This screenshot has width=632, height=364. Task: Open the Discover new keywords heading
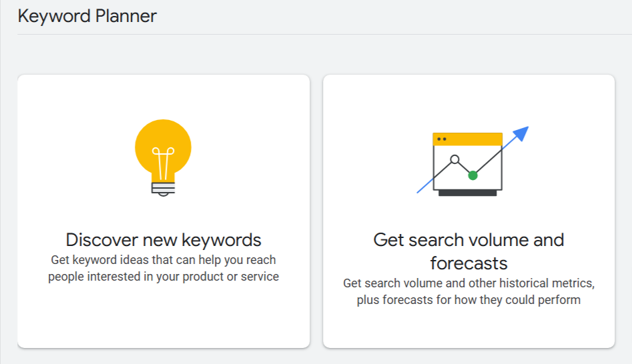coord(164,240)
